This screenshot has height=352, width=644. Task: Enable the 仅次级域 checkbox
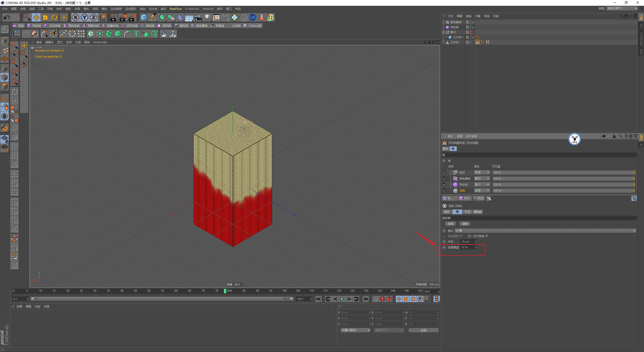pyautogui.click(x=487, y=236)
